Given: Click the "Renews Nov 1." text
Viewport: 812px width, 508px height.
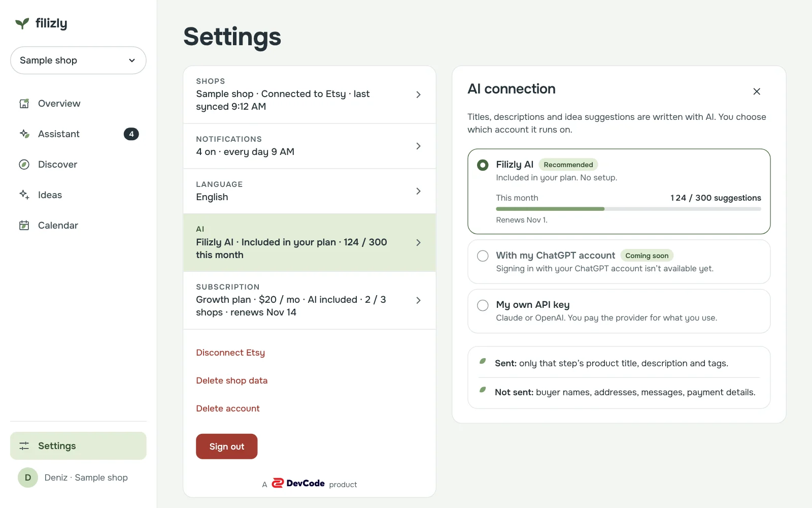Looking at the screenshot, I should tap(522, 220).
